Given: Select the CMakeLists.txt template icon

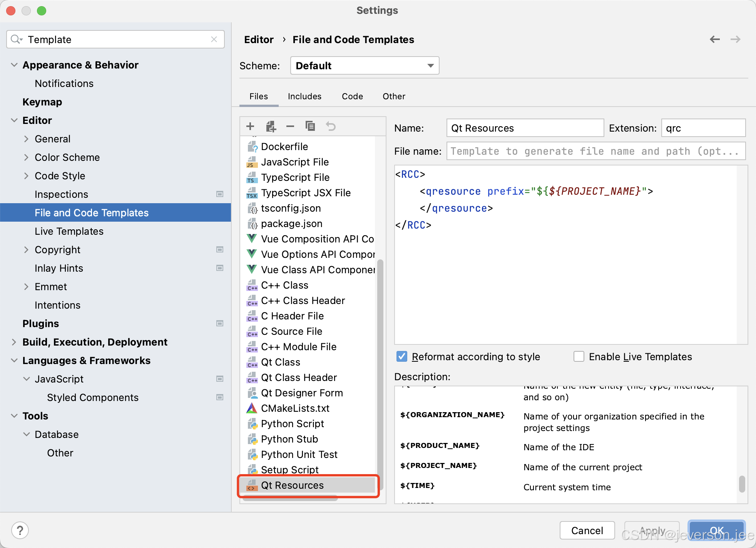Looking at the screenshot, I should click(x=252, y=408).
